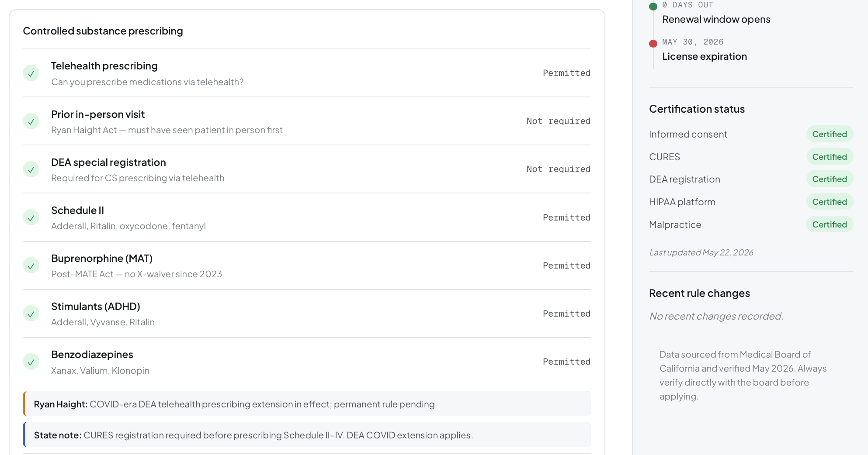Click the Buprenorphine (MAT) checkmark icon
This screenshot has width=868, height=455.
click(x=31, y=265)
